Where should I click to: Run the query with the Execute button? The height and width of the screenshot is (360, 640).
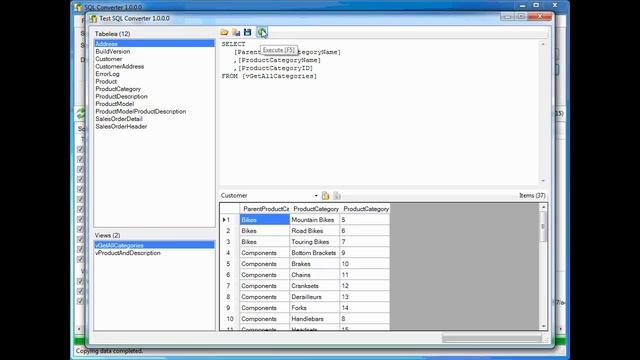[262, 32]
